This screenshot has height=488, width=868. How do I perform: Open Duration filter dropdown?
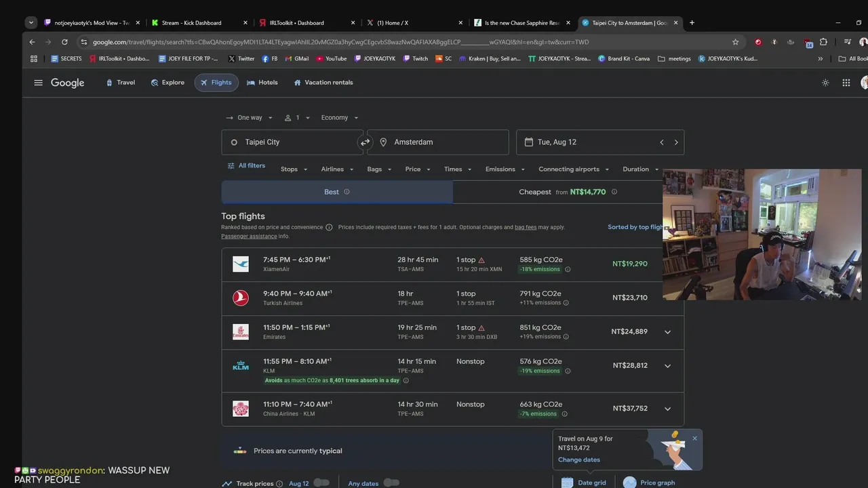click(x=641, y=169)
